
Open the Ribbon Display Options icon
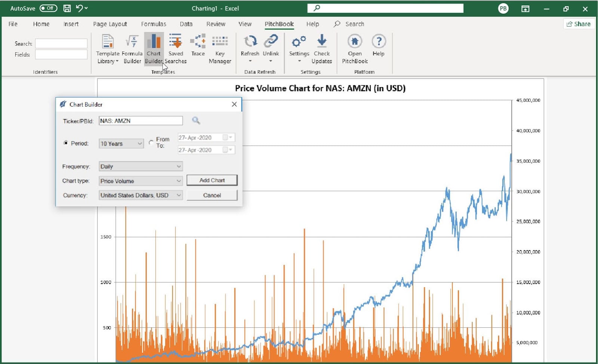coord(525,9)
